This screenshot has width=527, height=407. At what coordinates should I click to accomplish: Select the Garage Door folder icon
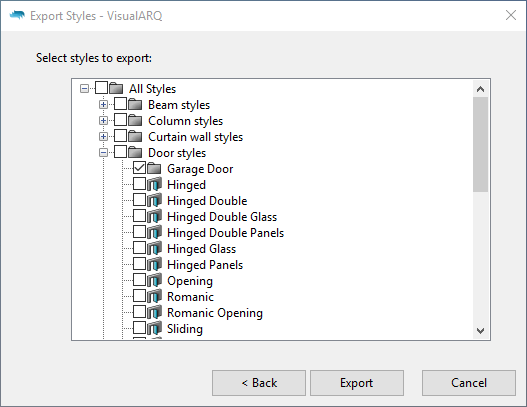pos(154,168)
